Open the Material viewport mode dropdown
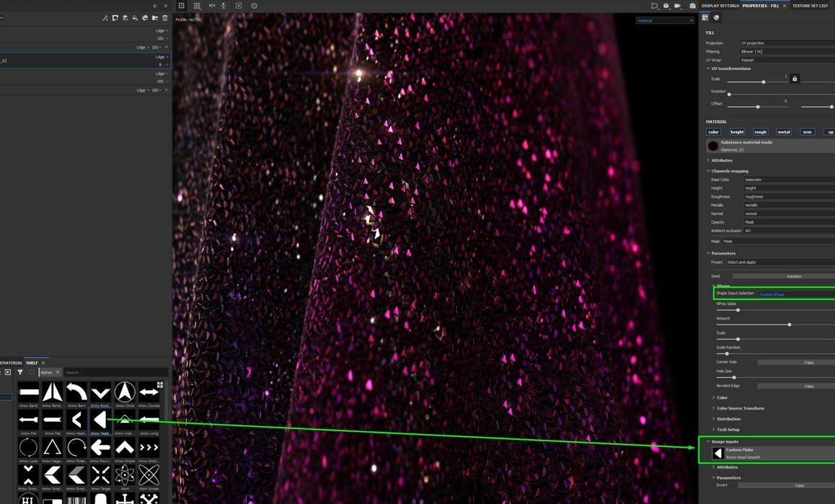This screenshot has height=504, width=835. [x=665, y=21]
